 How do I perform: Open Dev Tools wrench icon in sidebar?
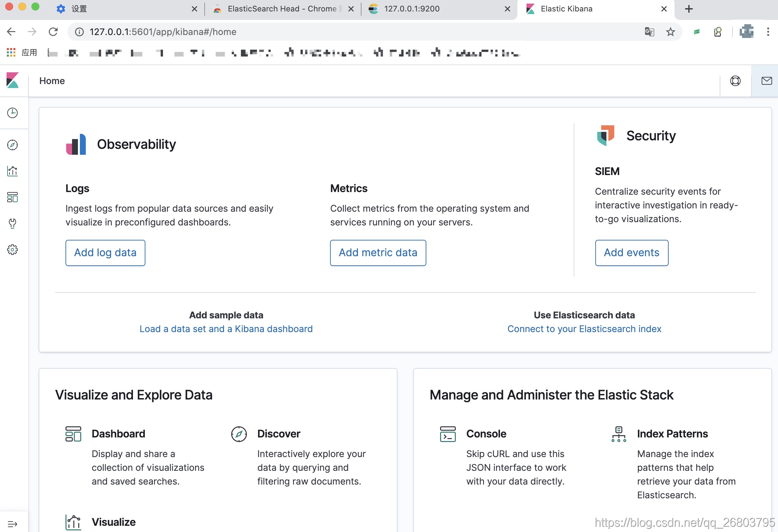click(12, 223)
